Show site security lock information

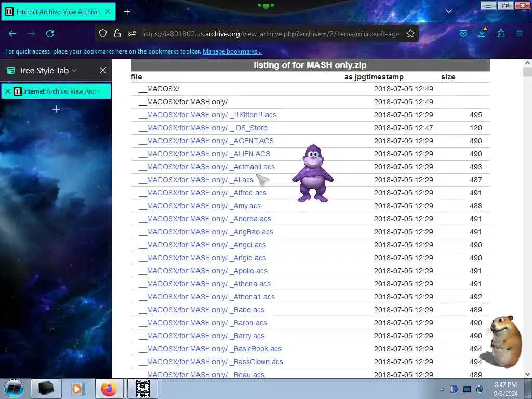(117, 33)
